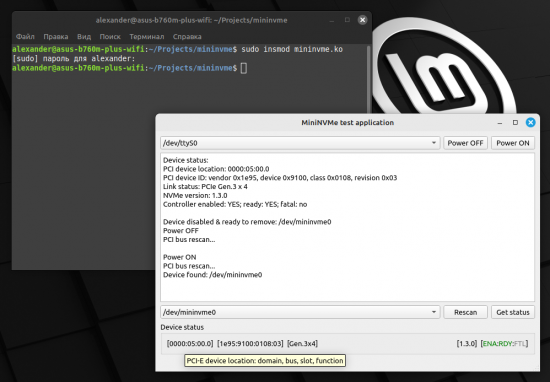Viewport: 550px width, 382px height.
Task: Open the Поиск menu in the terminal
Action: [x=110, y=36]
